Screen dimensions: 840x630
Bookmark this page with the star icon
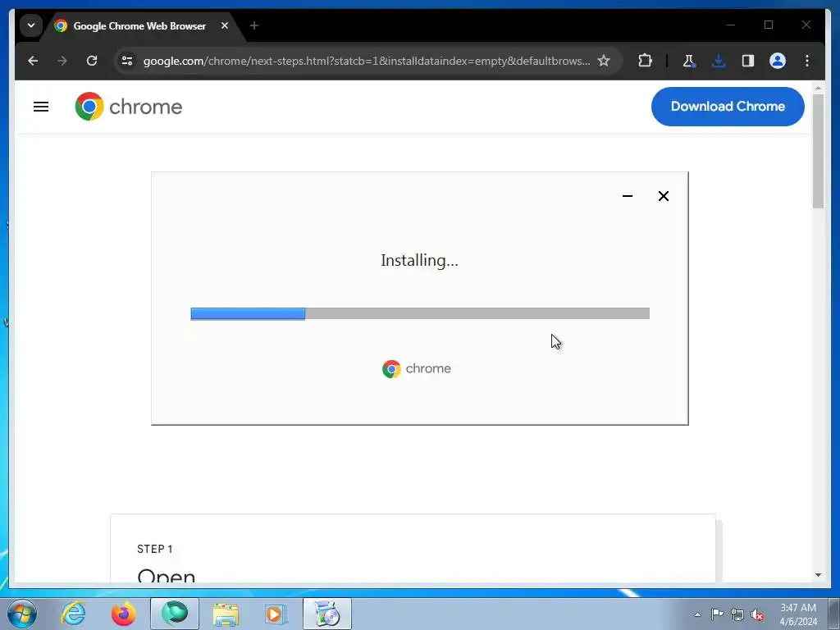coord(604,61)
